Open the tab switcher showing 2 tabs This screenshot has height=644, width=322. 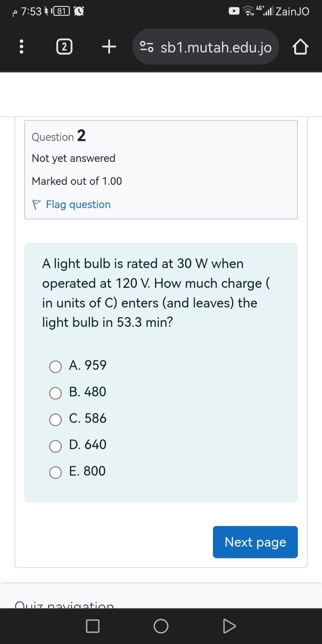[64, 46]
